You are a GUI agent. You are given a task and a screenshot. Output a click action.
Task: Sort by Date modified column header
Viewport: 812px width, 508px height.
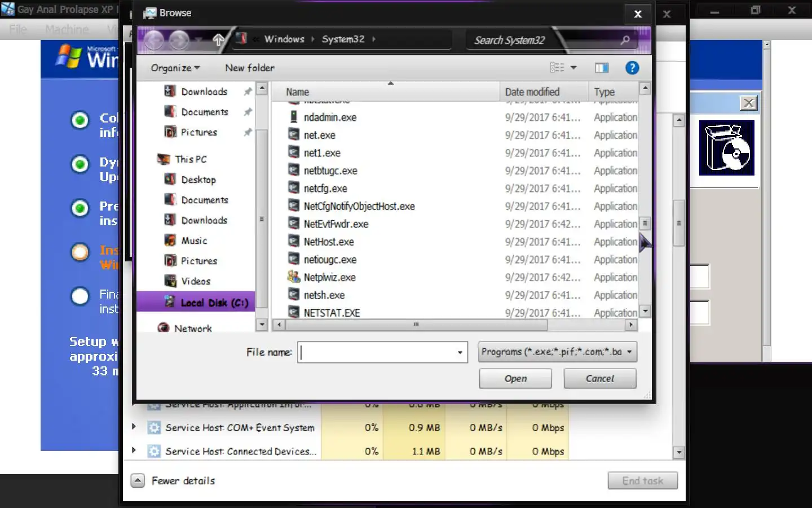544,91
